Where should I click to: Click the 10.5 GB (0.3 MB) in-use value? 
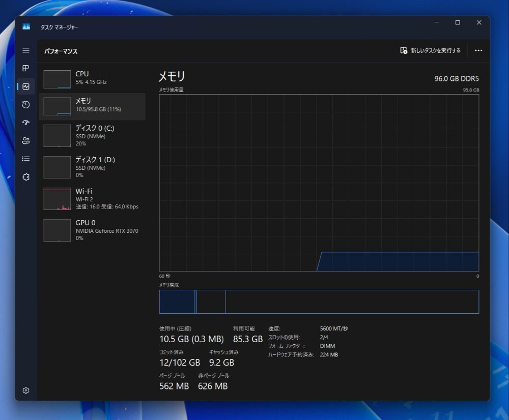click(191, 339)
